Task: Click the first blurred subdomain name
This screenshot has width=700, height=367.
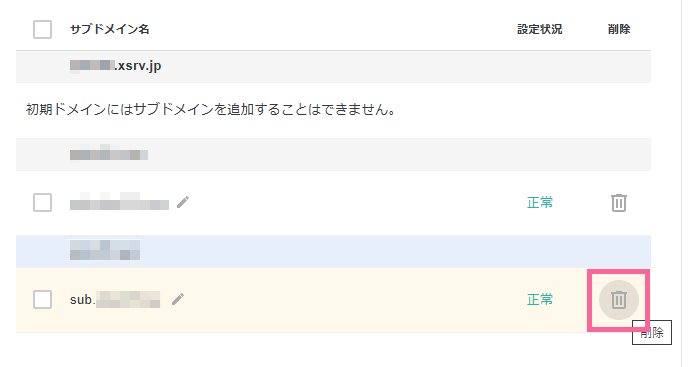Action: click(x=119, y=202)
